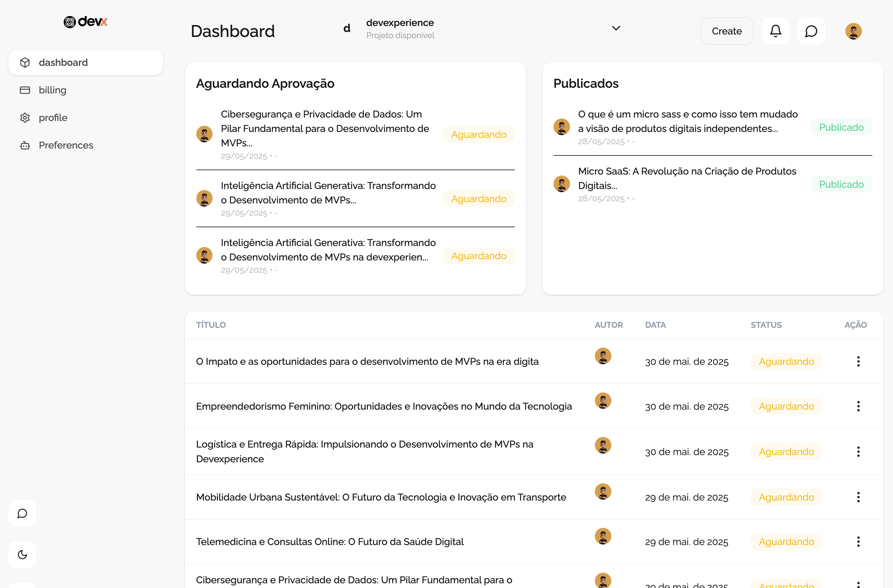The height and width of the screenshot is (588, 893).
Task: Click author avatar in Telemedicina row
Action: [603, 536]
